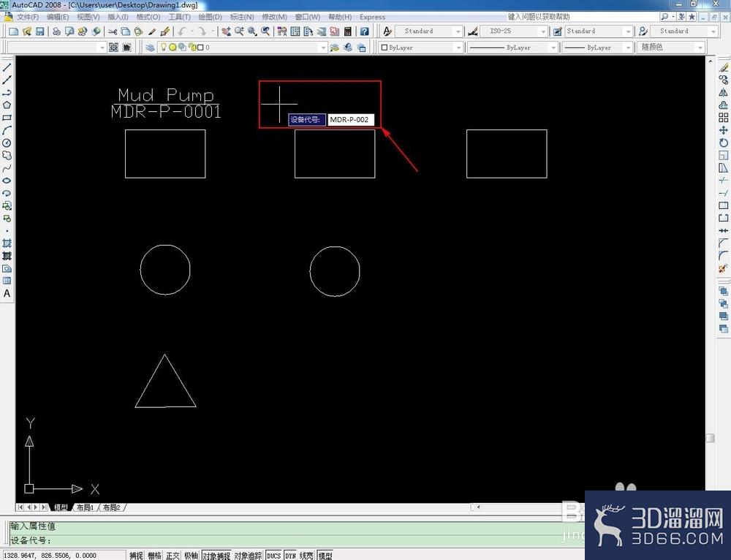731x560 pixels.
Task: Toggle 捕捉 snap mode in status bar
Action: 136,556
